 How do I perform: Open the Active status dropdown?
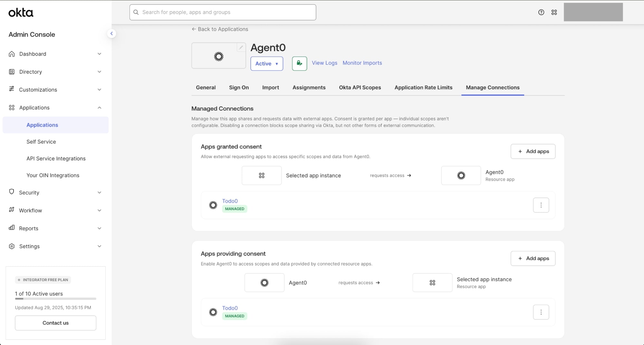coord(266,63)
